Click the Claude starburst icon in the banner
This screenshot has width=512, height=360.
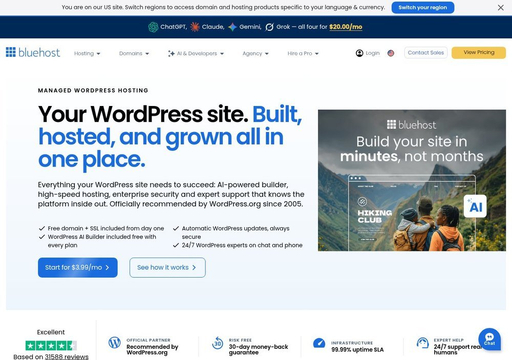(x=195, y=27)
